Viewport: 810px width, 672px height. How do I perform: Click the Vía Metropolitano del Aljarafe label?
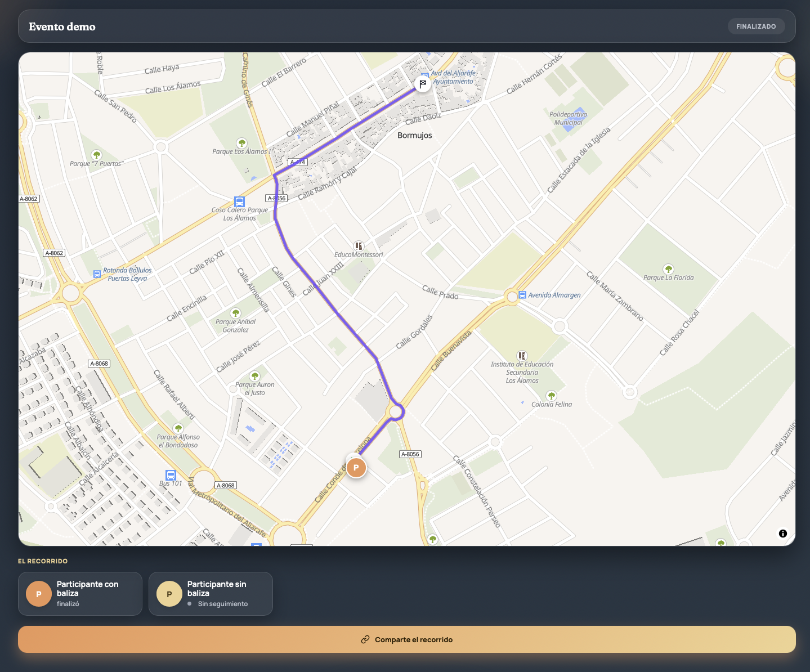pos(227,507)
